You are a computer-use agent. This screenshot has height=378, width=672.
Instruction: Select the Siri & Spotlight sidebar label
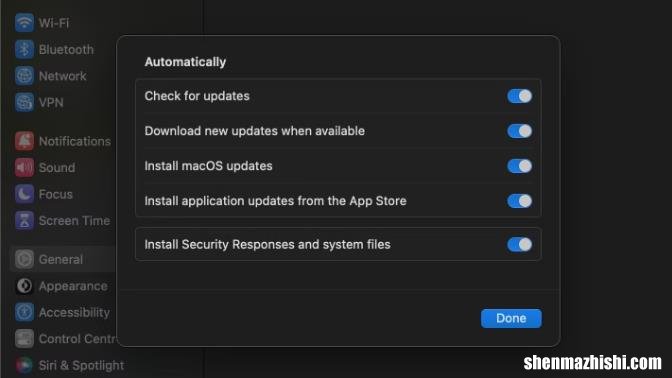(x=81, y=365)
